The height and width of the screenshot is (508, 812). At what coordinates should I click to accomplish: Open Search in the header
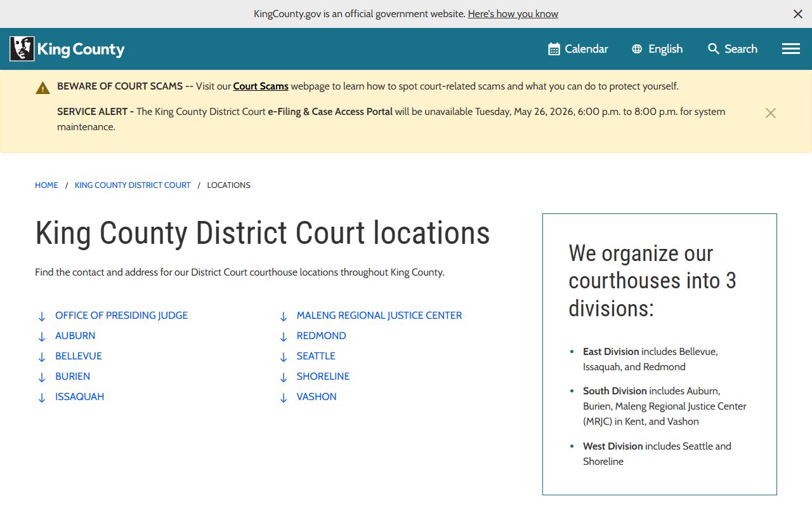pyautogui.click(x=733, y=49)
